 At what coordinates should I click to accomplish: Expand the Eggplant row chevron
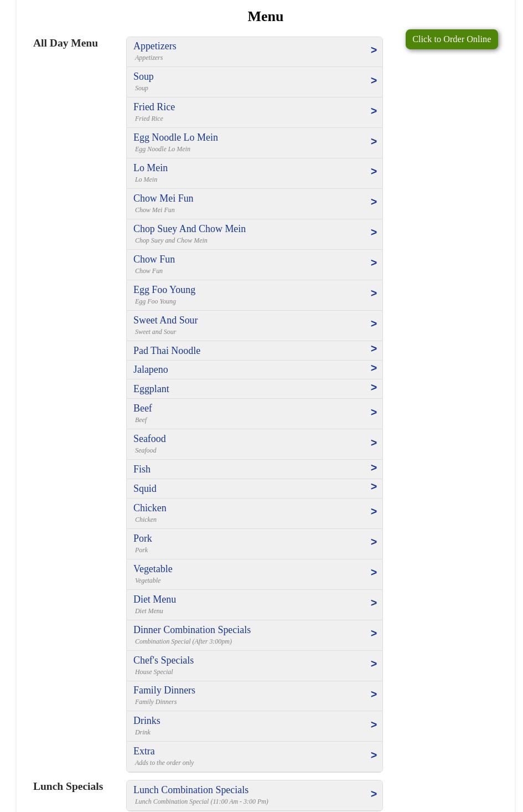tap(374, 388)
